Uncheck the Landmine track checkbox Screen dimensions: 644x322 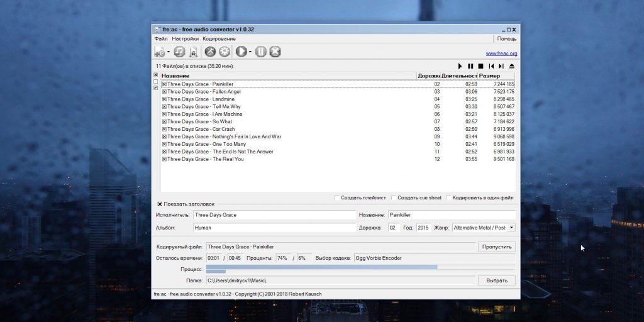pyautogui.click(x=164, y=99)
